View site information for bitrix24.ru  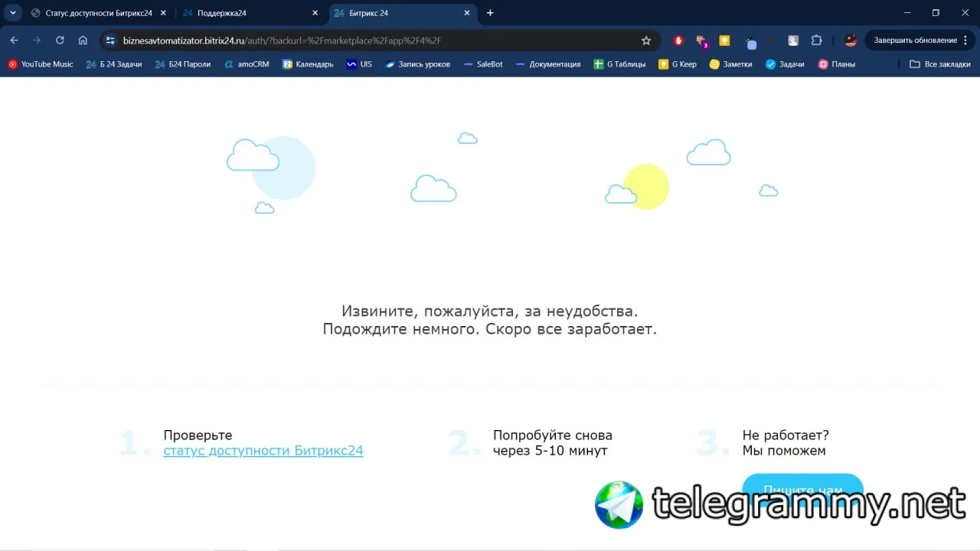click(110, 41)
